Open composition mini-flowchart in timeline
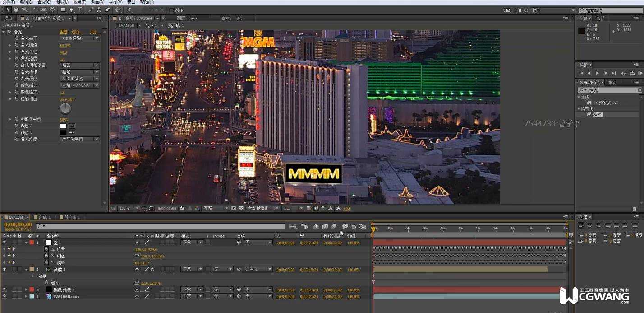 (x=293, y=226)
